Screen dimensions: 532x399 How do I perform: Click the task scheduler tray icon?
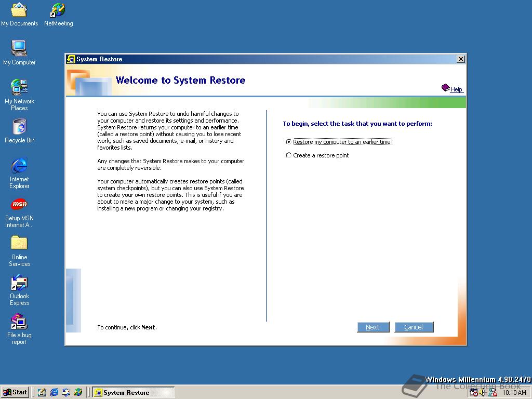click(x=474, y=393)
